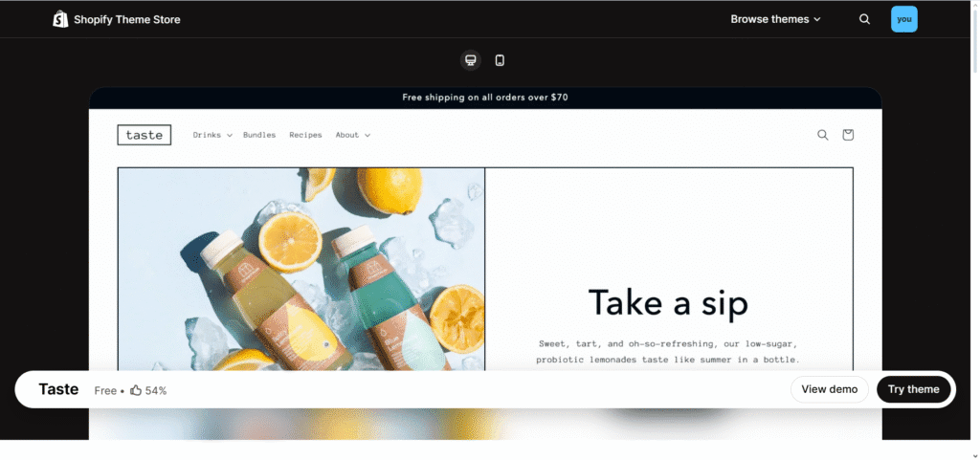Open the cart icon in Taste demo
The height and width of the screenshot is (460, 980).
click(848, 135)
